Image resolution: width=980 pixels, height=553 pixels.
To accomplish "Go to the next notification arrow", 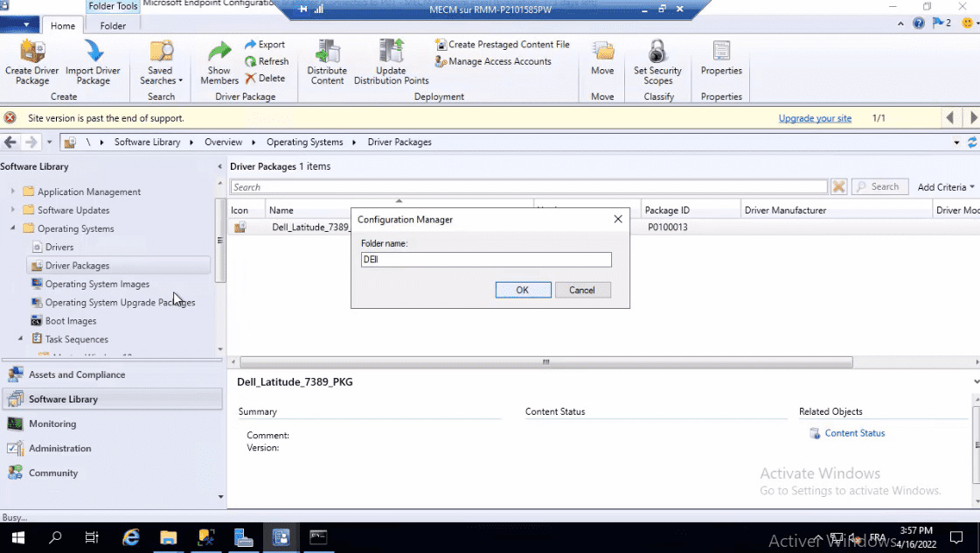I will point(973,117).
